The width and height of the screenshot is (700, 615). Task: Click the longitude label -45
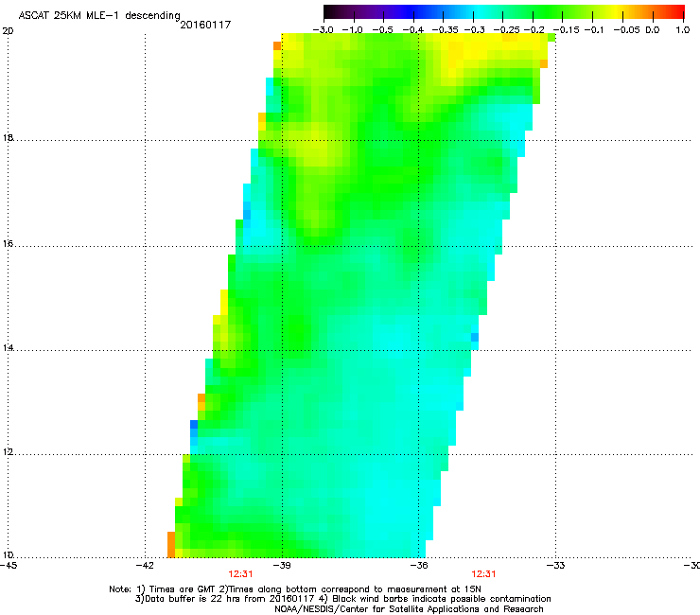[9, 566]
